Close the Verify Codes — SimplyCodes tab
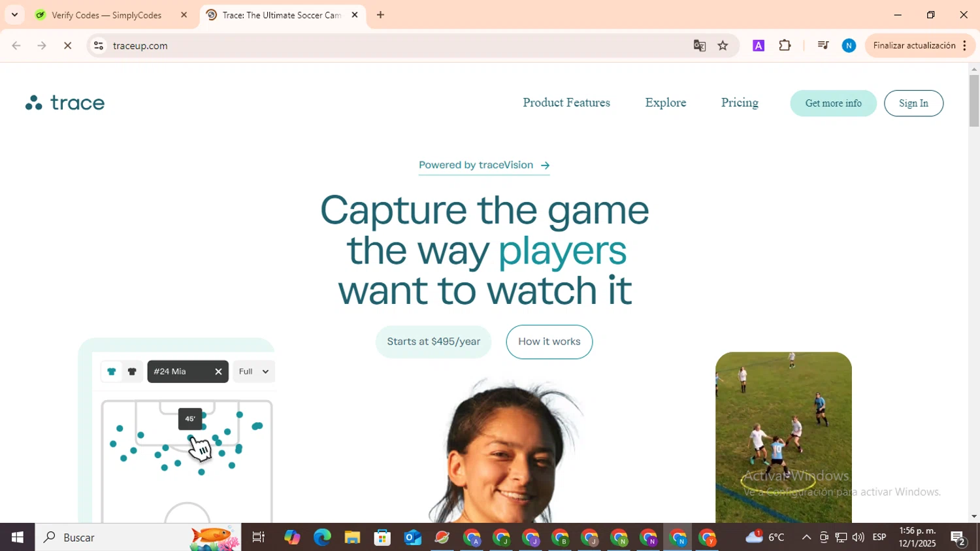This screenshot has width=980, height=551. [184, 15]
